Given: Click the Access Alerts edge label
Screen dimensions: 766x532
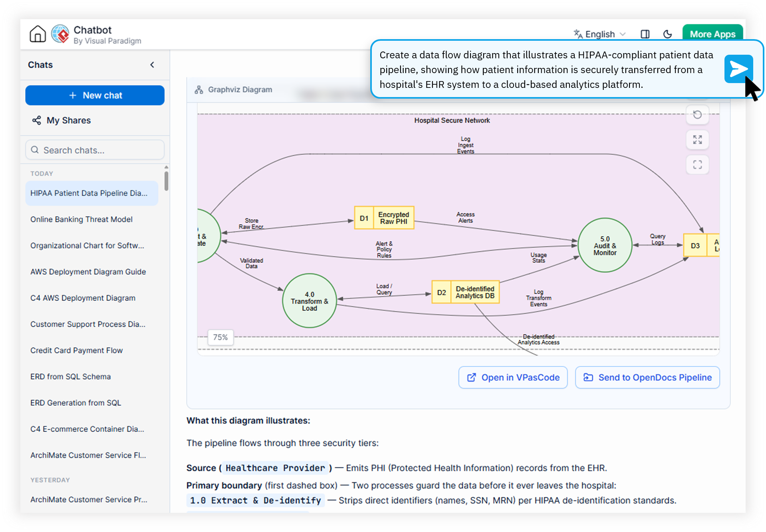Looking at the screenshot, I should (466, 218).
